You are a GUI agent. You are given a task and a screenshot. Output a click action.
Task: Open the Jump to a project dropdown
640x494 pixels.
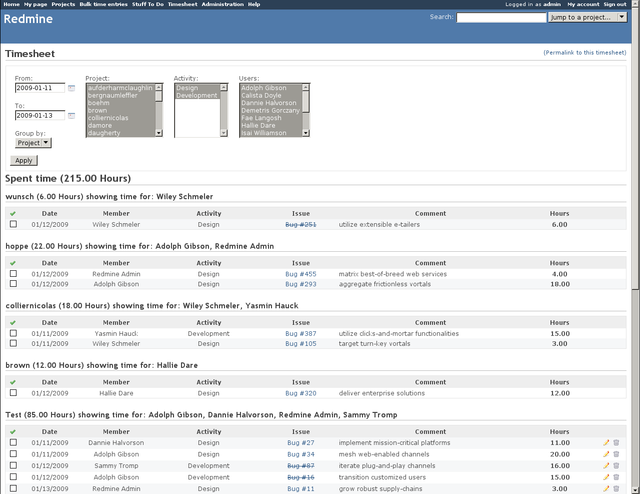587,17
